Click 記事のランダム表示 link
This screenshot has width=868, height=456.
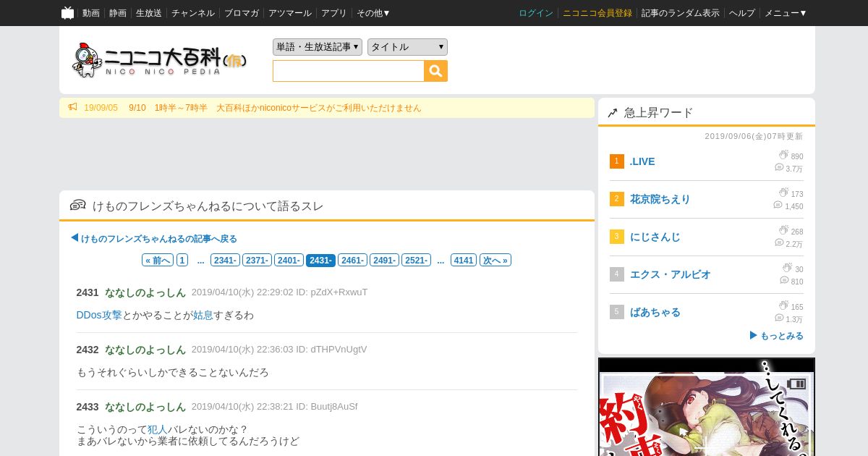[x=681, y=13]
